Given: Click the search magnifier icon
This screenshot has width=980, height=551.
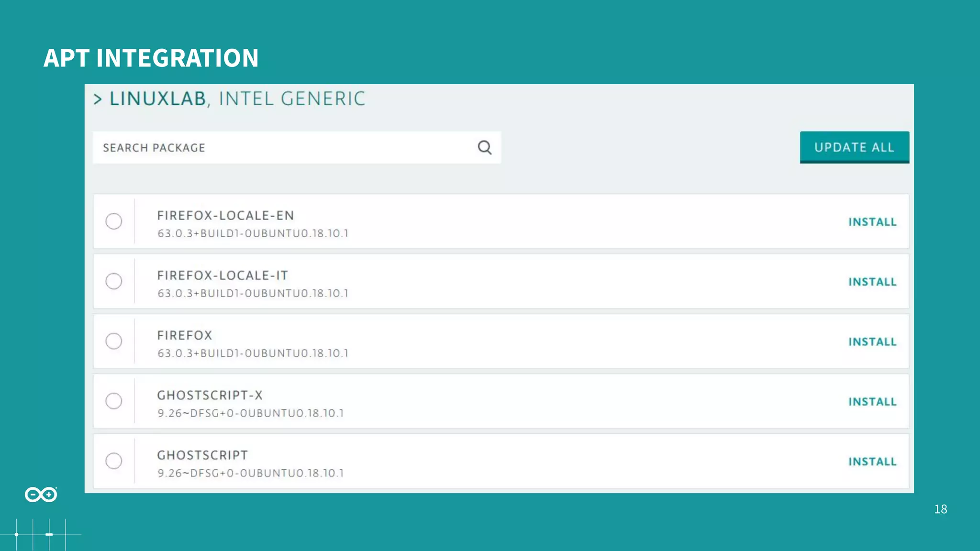Looking at the screenshot, I should pos(484,147).
